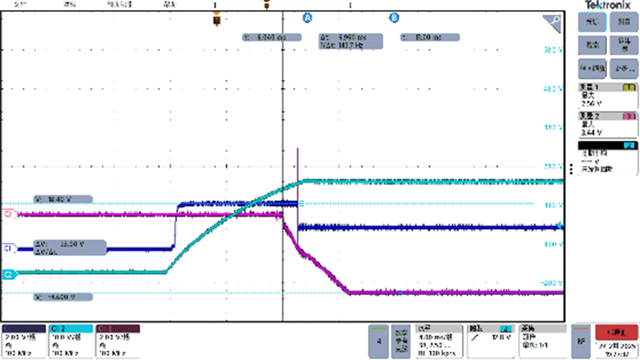640x360 pixels.
Task: Click the upper voltage cursor readout label
Action: click(x=63, y=199)
